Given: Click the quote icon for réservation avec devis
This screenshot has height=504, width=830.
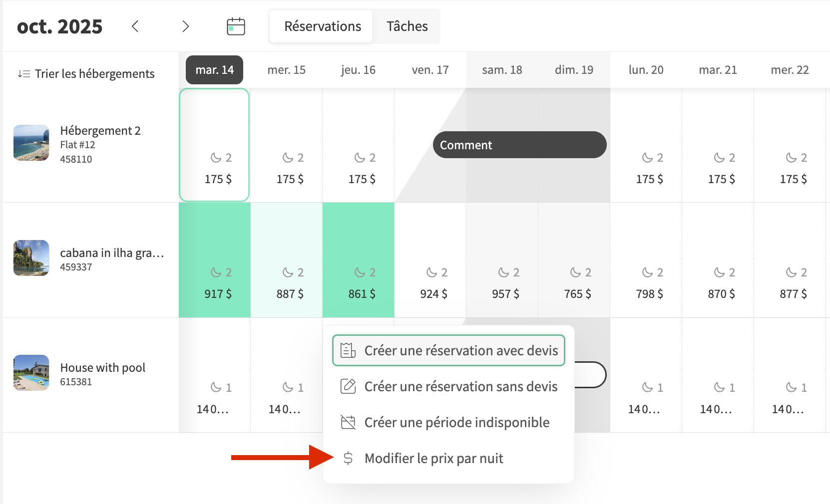Looking at the screenshot, I should pyautogui.click(x=348, y=350).
